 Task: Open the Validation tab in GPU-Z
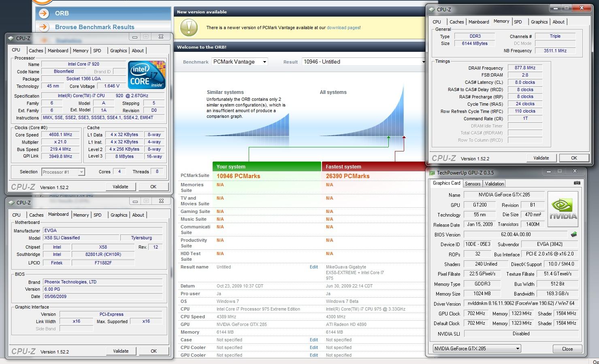coord(495,184)
